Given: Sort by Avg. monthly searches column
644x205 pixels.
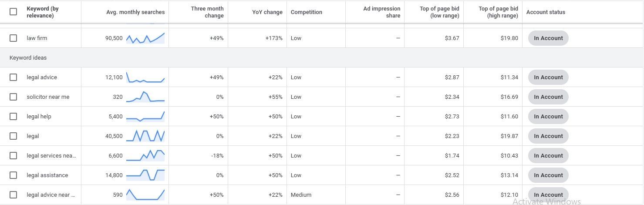Looking at the screenshot, I should 135,12.
